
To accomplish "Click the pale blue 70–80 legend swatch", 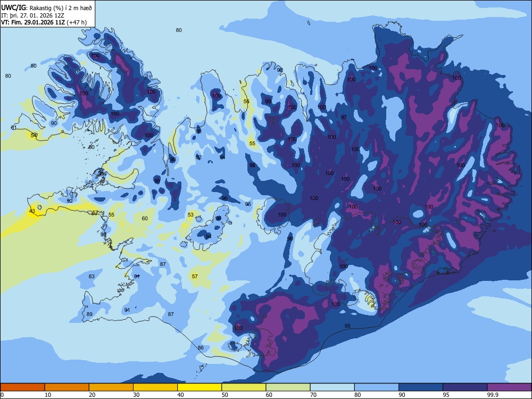I will 332,387.
